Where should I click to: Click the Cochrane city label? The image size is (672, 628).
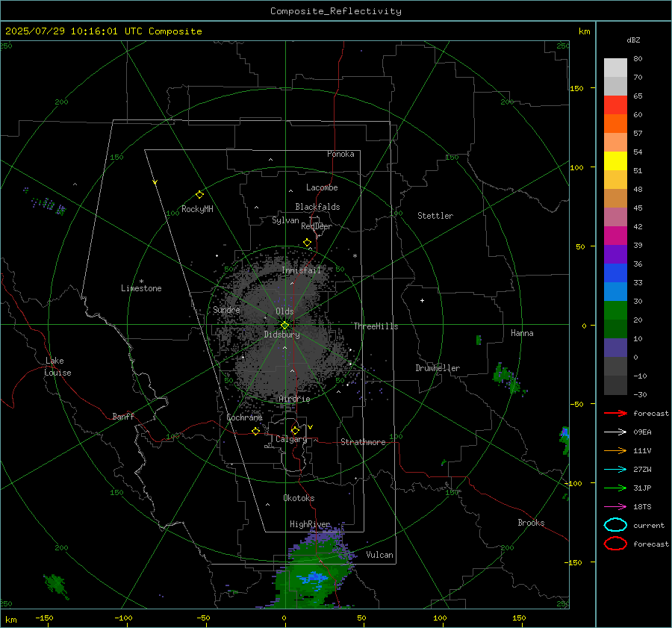244,417
